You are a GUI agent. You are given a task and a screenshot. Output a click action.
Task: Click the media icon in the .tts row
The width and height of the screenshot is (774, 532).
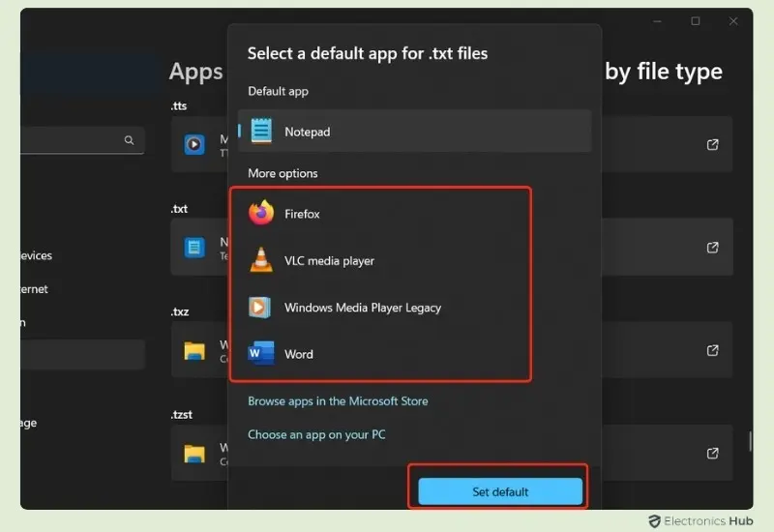coord(195,145)
